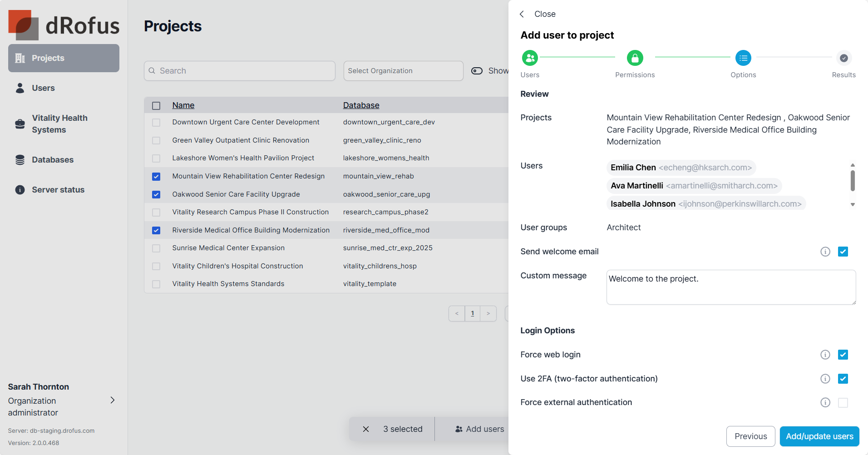Click the Results checkmark step icon
The height and width of the screenshot is (455, 868).
[x=843, y=58]
